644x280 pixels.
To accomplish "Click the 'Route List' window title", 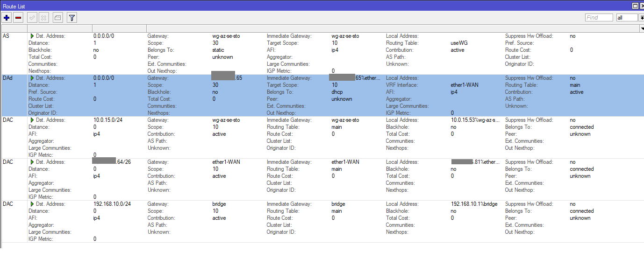I will point(14,6).
